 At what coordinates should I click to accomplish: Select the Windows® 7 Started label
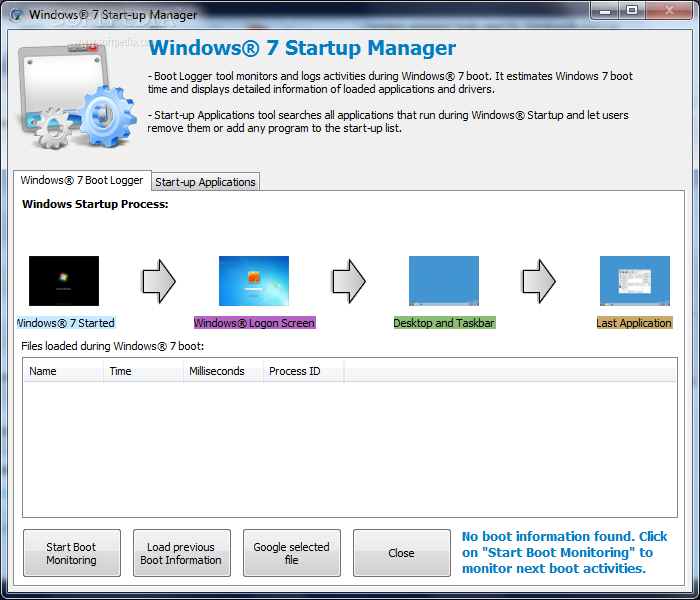(x=66, y=323)
